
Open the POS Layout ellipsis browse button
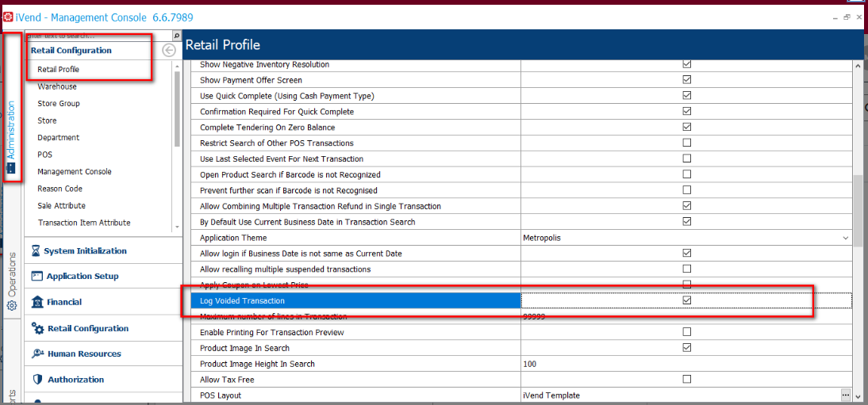[x=845, y=395]
